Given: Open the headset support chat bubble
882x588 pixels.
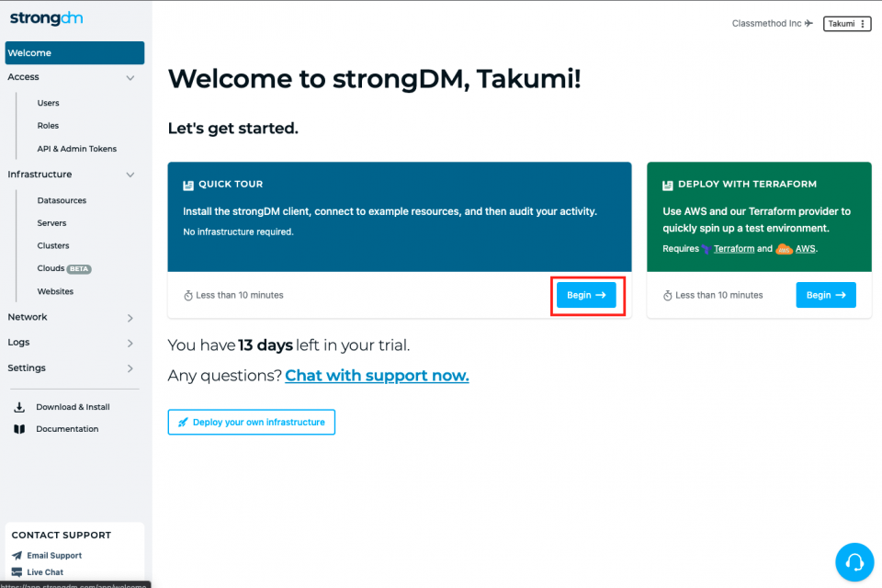Looking at the screenshot, I should 854,561.
